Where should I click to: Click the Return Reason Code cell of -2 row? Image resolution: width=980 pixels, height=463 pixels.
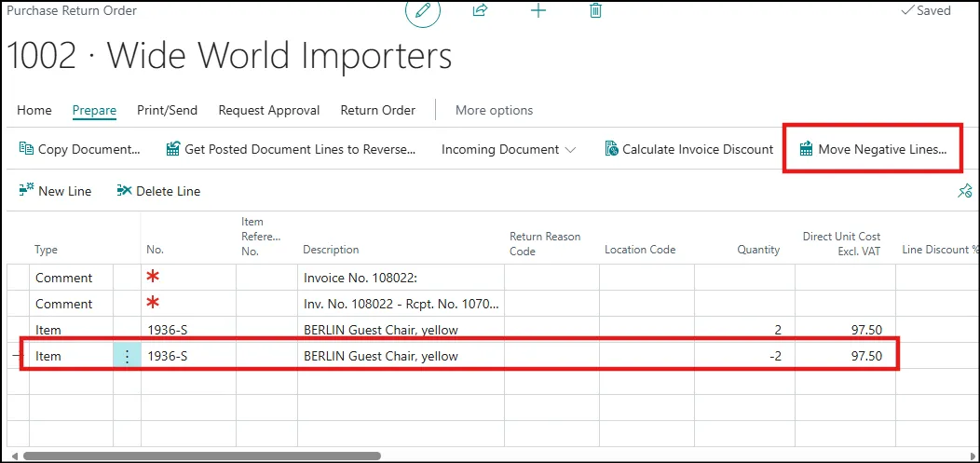pyautogui.click(x=551, y=356)
